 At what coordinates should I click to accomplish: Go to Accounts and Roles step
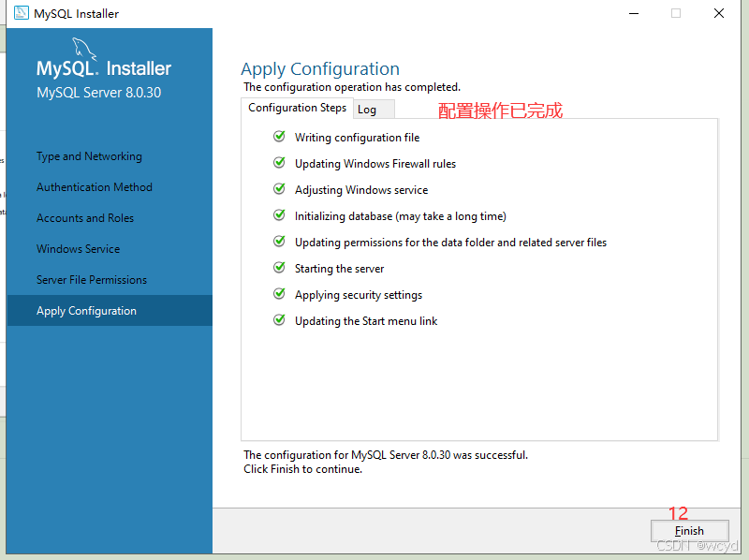(x=85, y=218)
